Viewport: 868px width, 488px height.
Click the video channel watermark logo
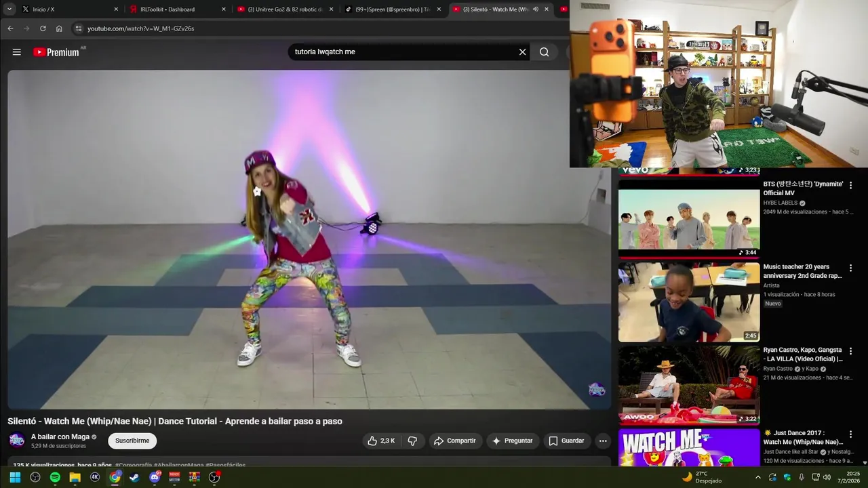[x=596, y=389]
